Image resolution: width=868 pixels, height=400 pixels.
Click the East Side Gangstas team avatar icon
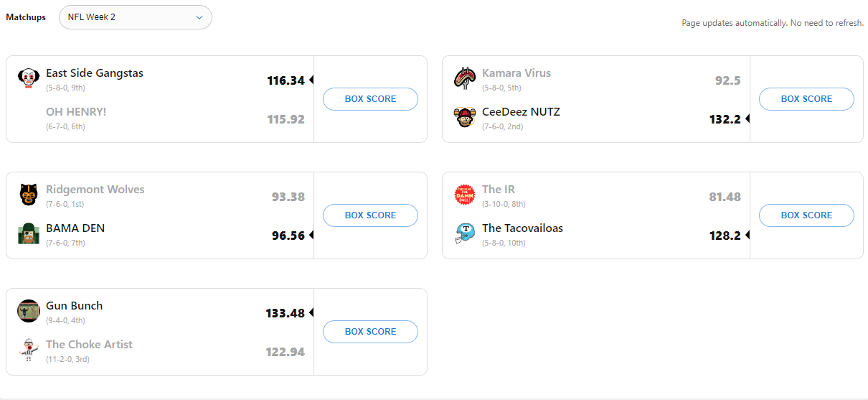(x=28, y=78)
